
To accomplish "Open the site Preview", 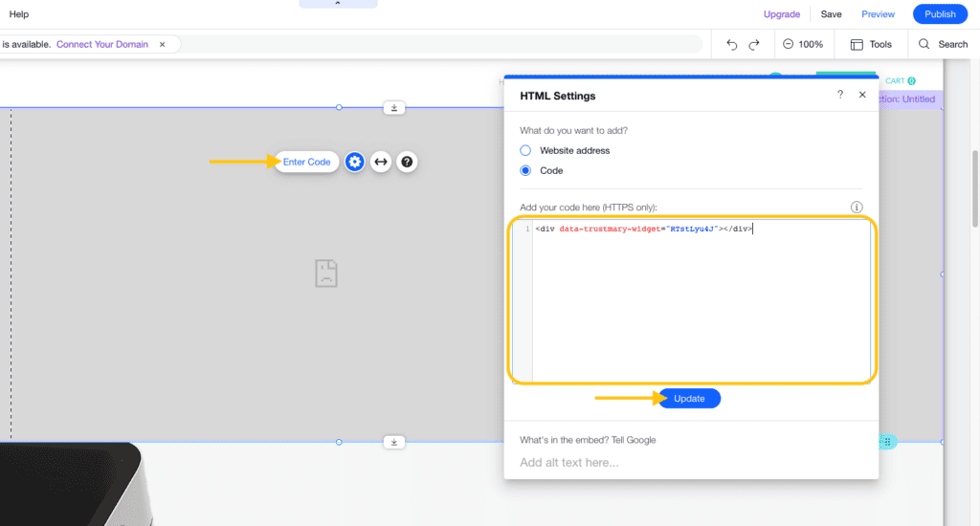I will pos(878,13).
